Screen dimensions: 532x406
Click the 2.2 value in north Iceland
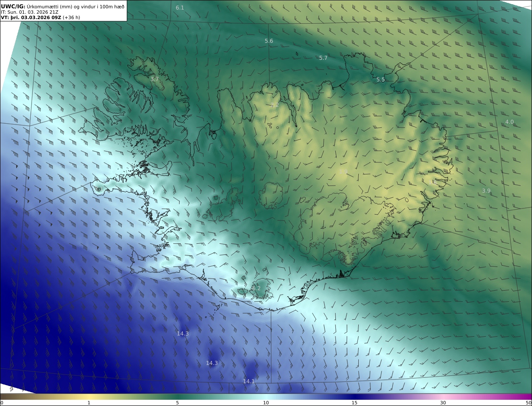275,105
